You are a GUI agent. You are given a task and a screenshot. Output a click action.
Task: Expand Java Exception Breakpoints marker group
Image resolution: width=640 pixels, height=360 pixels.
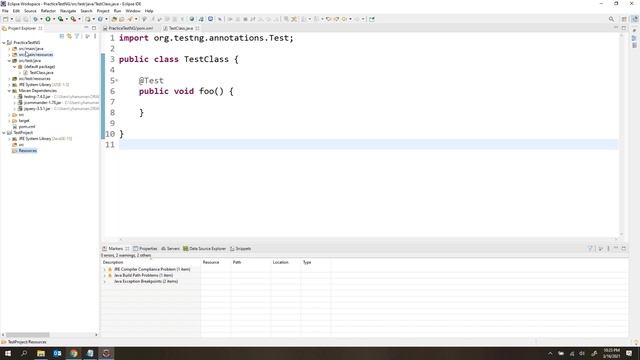tap(104, 282)
